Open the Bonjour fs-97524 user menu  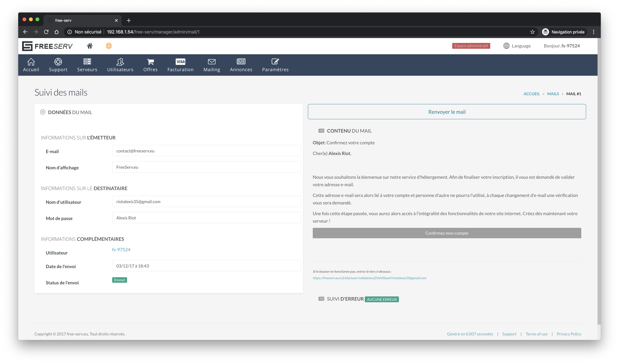coord(561,46)
